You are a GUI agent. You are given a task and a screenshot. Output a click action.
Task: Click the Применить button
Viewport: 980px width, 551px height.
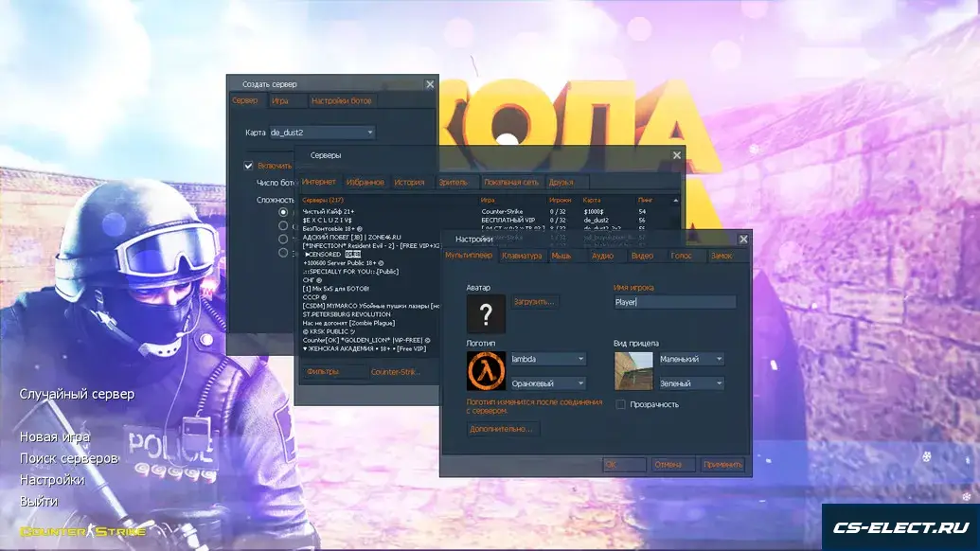point(722,465)
